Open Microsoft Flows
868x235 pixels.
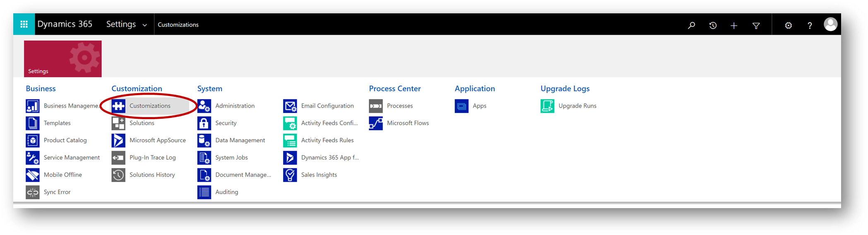tap(408, 123)
